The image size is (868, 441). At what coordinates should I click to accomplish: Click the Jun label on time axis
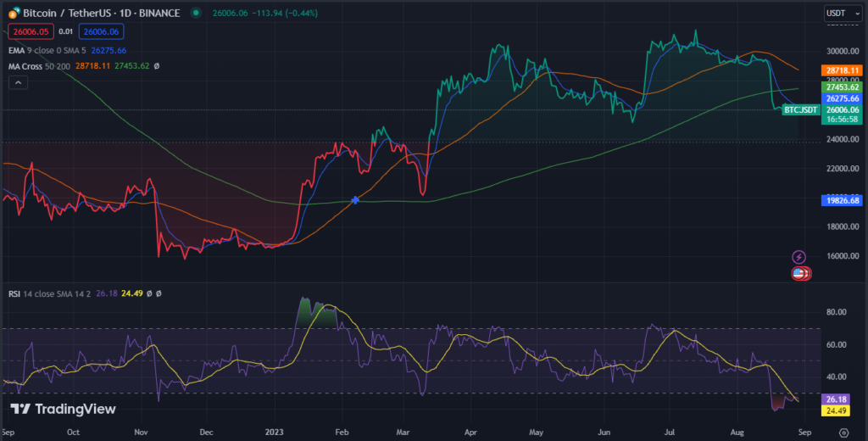pos(604,433)
